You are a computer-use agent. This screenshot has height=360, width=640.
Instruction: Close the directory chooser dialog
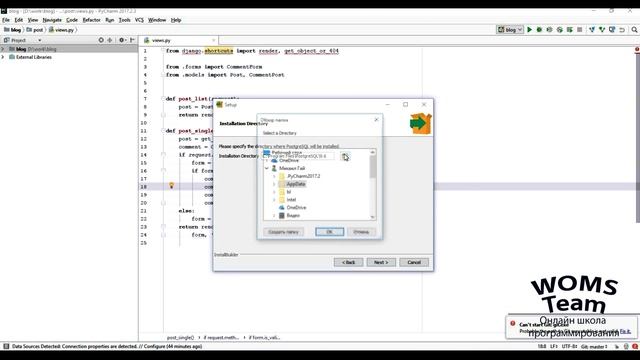click(x=376, y=120)
